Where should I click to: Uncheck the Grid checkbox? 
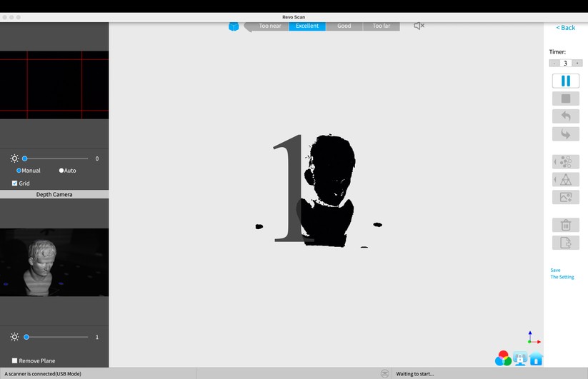[15, 183]
